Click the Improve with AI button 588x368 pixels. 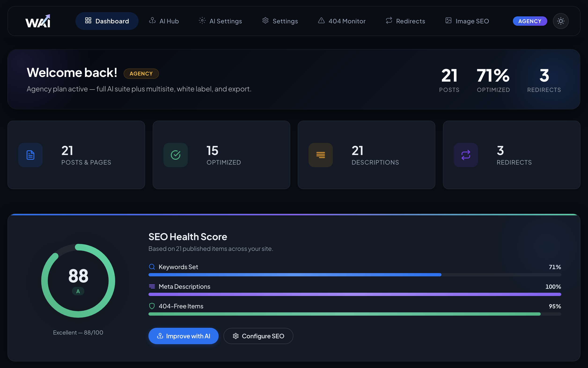click(183, 336)
